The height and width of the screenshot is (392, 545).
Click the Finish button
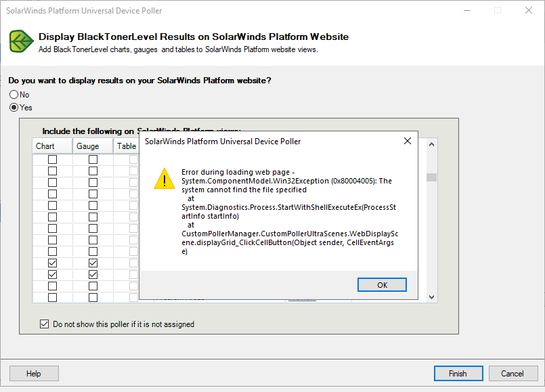pyautogui.click(x=458, y=374)
